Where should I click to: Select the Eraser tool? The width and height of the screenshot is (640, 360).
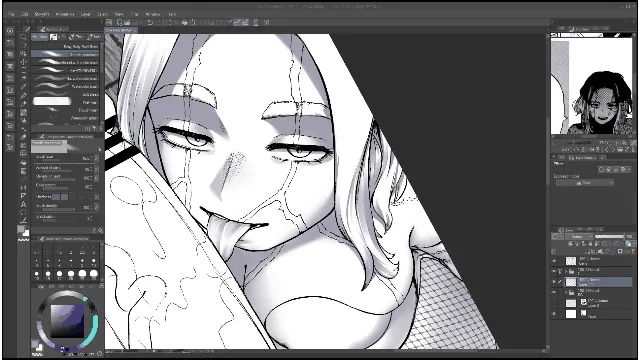(x=23, y=137)
